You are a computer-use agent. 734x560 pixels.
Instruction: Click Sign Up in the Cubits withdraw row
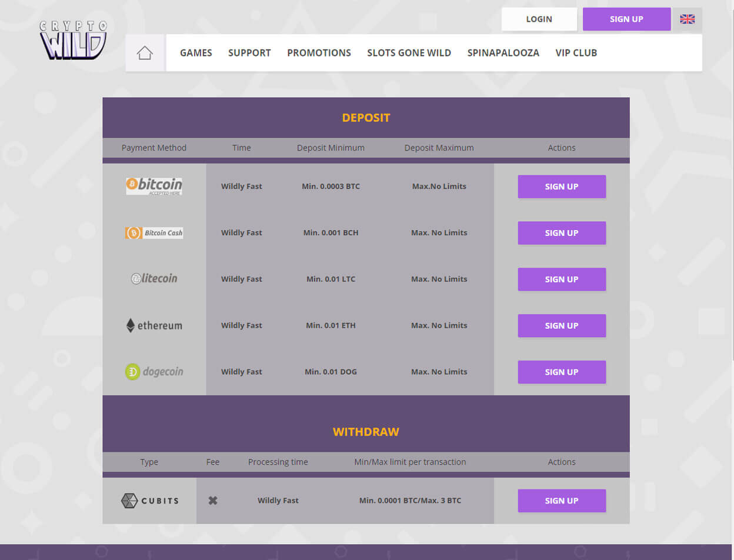[x=562, y=501]
